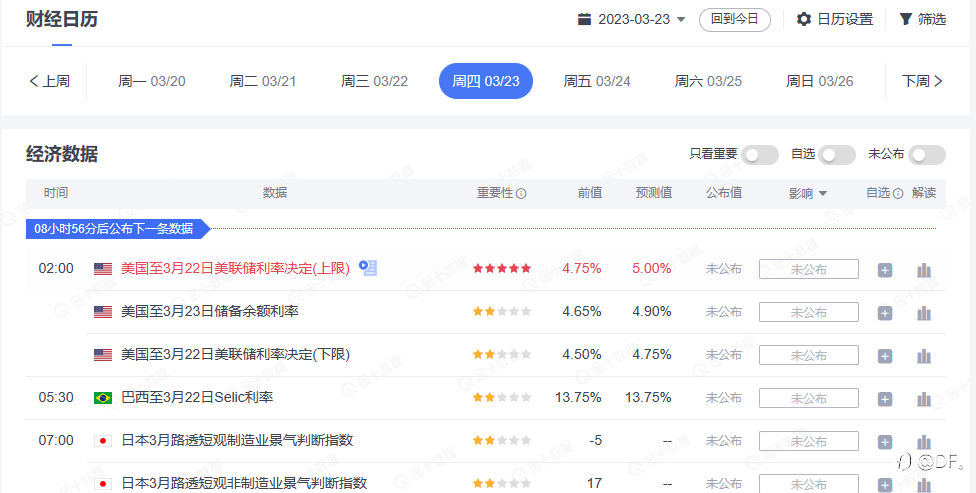This screenshot has width=976, height=493.
Task: Open the 2023-03-23 date picker dropdown
Action: click(x=632, y=19)
